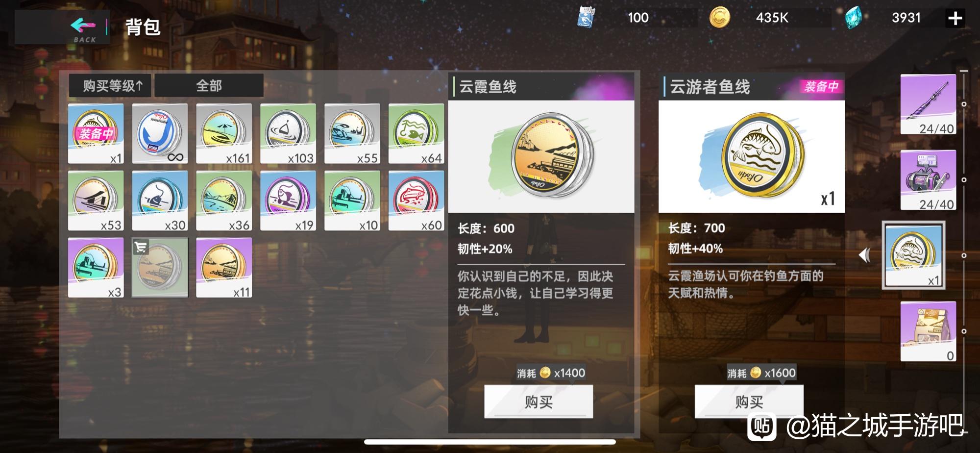Click top marker on equipment scroll track
This screenshot has height=453, width=980.
(964, 104)
